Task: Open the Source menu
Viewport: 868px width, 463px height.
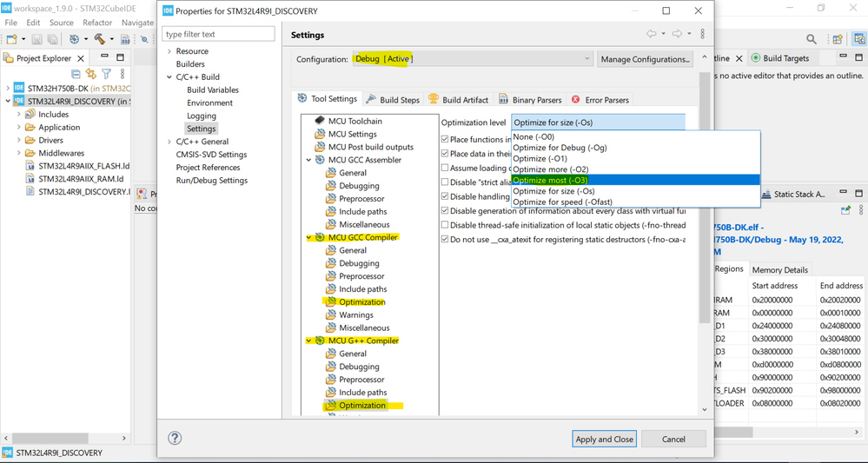Action: (x=62, y=23)
